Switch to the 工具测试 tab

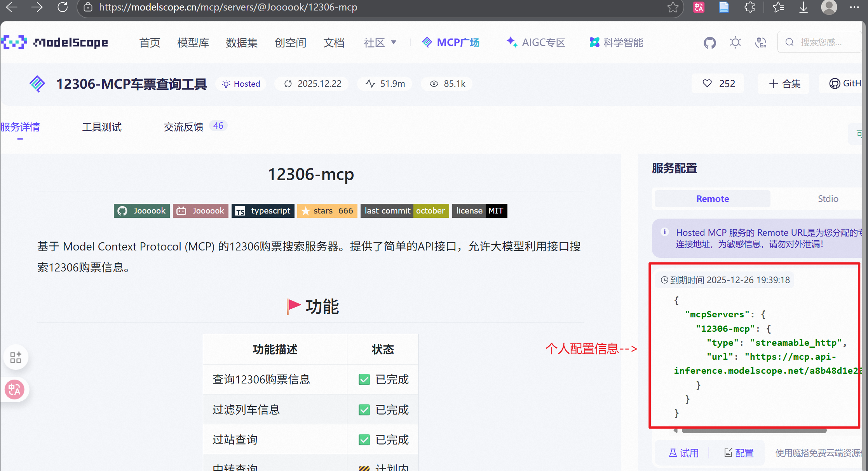(x=102, y=127)
